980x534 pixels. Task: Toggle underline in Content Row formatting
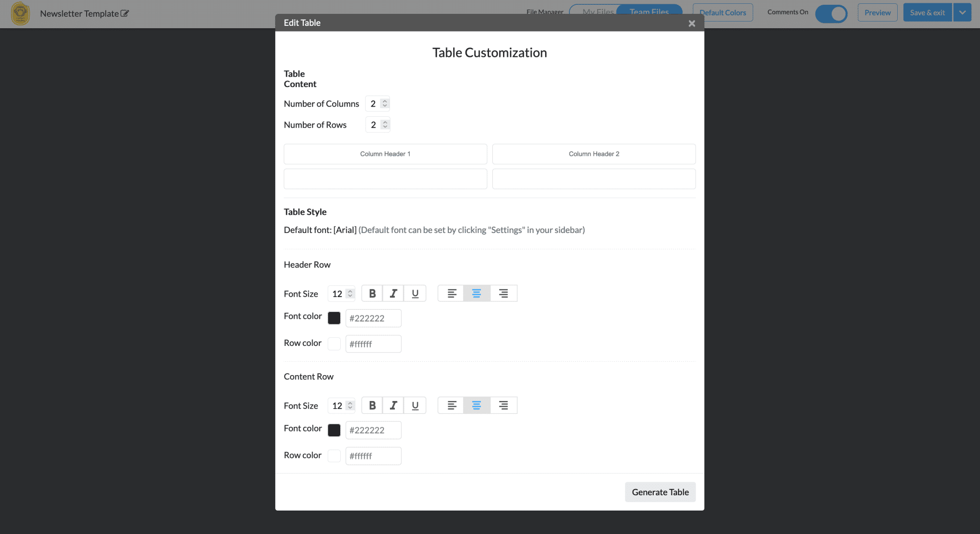(x=415, y=405)
